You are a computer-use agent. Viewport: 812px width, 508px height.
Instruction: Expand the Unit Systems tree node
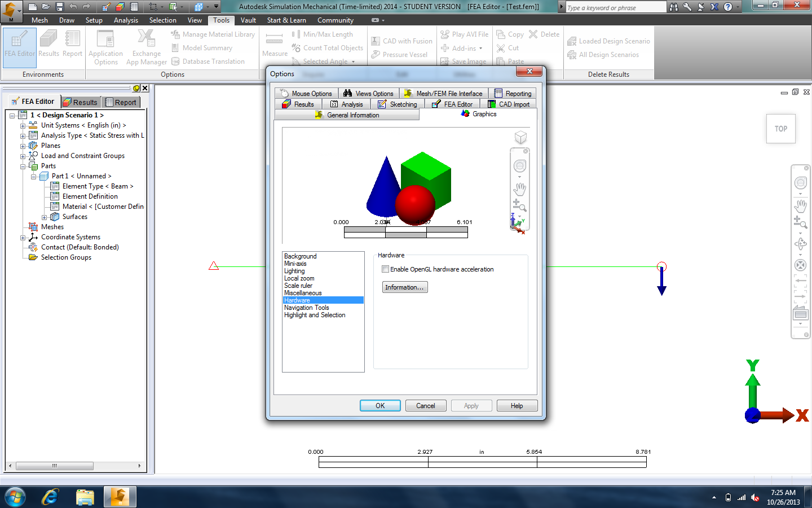pos(23,125)
